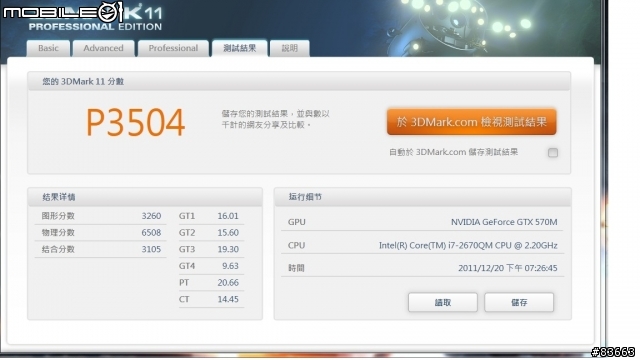The image size is (640, 360).
Task: Open the 說明 help tab
Action: tap(289, 48)
